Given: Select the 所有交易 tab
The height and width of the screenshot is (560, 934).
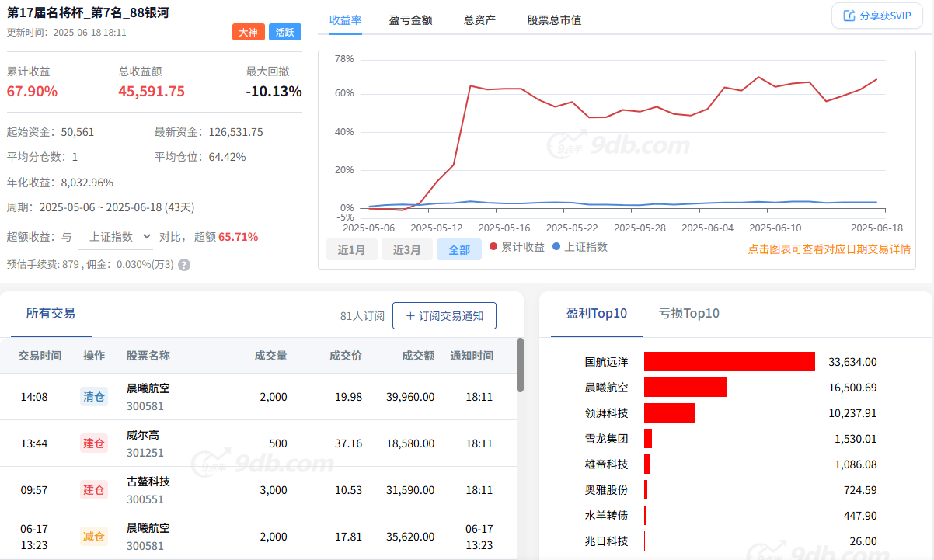Looking at the screenshot, I should tap(51, 314).
